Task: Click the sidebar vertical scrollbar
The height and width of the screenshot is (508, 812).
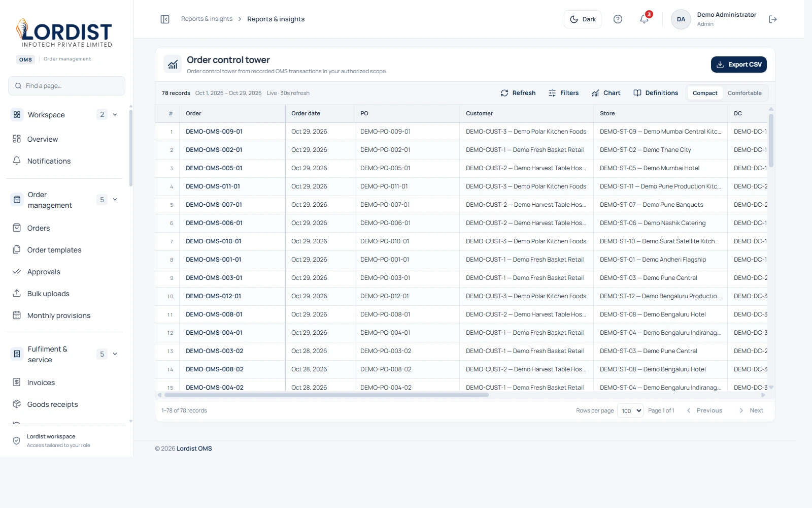Action: pos(131,147)
